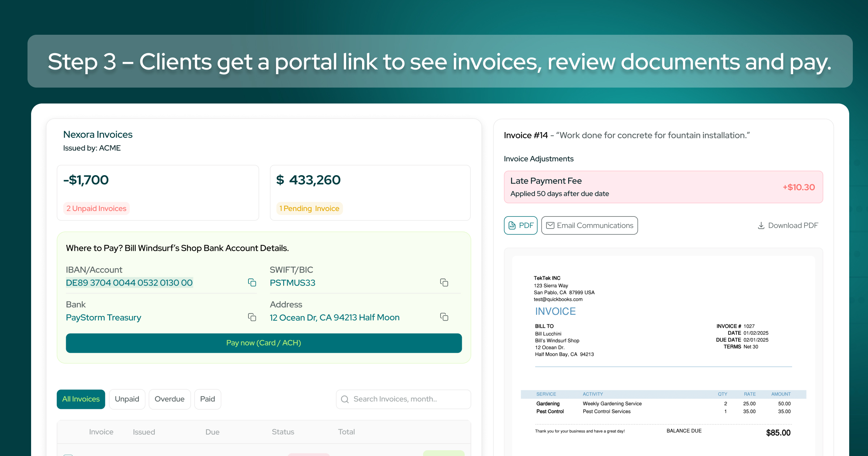This screenshot has width=868, height=456.
Task: Click the 1 Pending Invoice badge
Action: tap(309, 208)
